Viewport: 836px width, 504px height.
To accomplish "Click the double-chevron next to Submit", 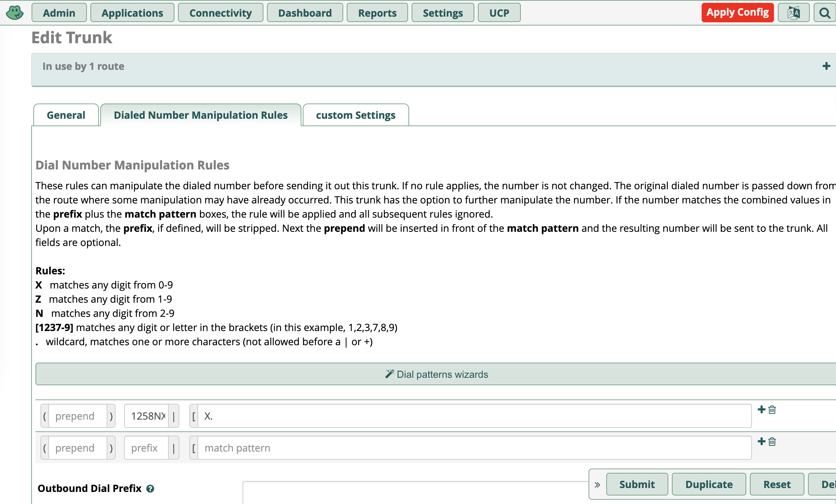I will (597, 484).
